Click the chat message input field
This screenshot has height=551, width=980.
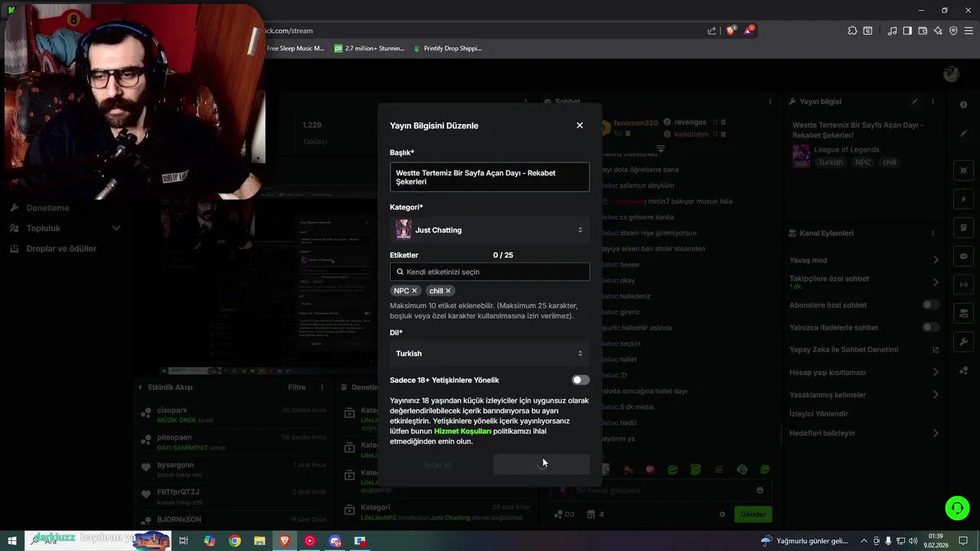click(x=661, y=491)
